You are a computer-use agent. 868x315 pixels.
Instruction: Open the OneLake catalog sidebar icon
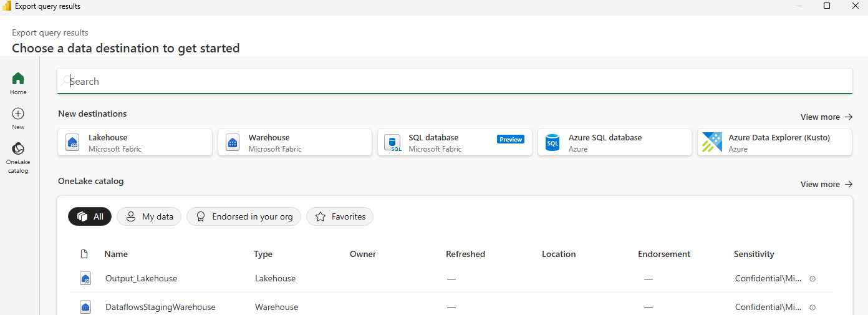[x=18, y=148]
